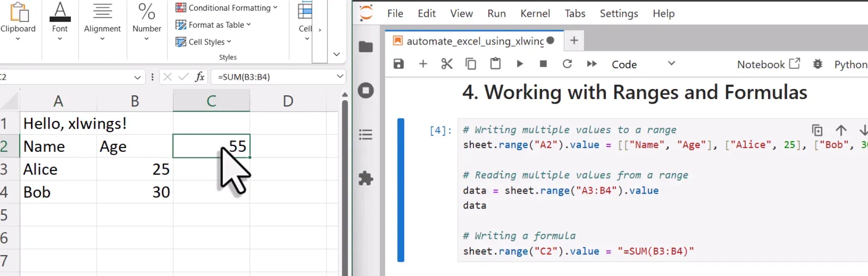Switch to automate_excel_using_xlwings notebook tab
Screen dimensions: 868x276
(474, 41)
